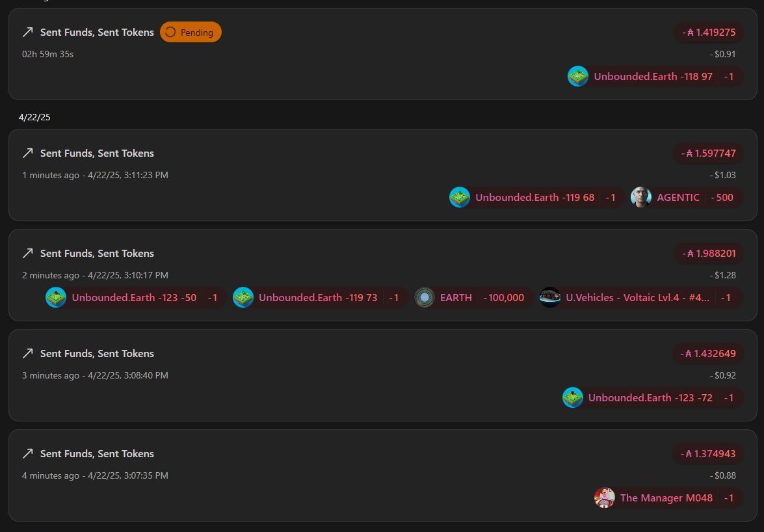The image size is (764, 532).
Task: Click Sent Funds title on 3:10:17 PM transaction
Action: pos(97,254)
